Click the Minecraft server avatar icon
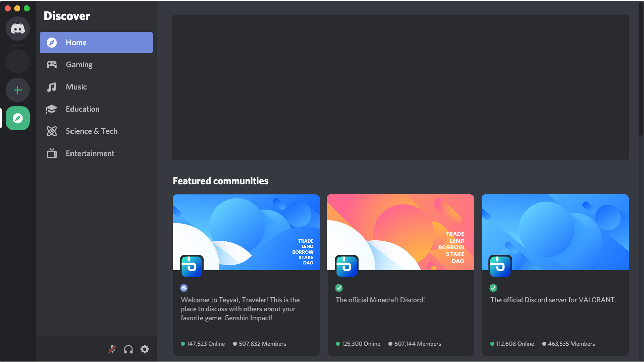The width and height of the screenshot is (644, 362). (x=346, y=266)
